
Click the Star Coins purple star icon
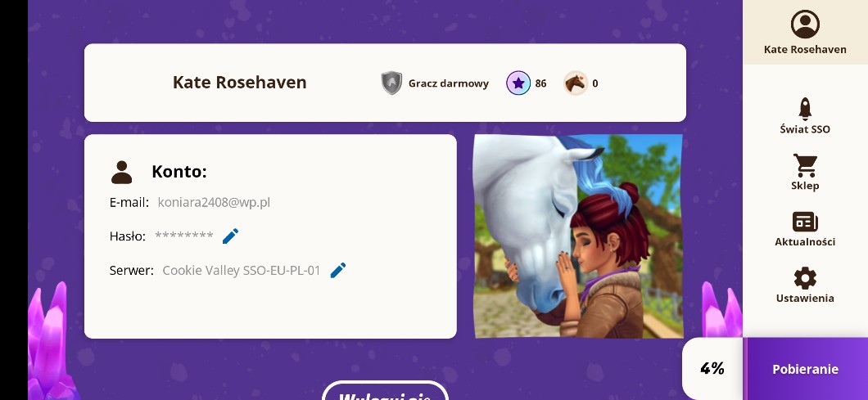[x=518, y=83]
